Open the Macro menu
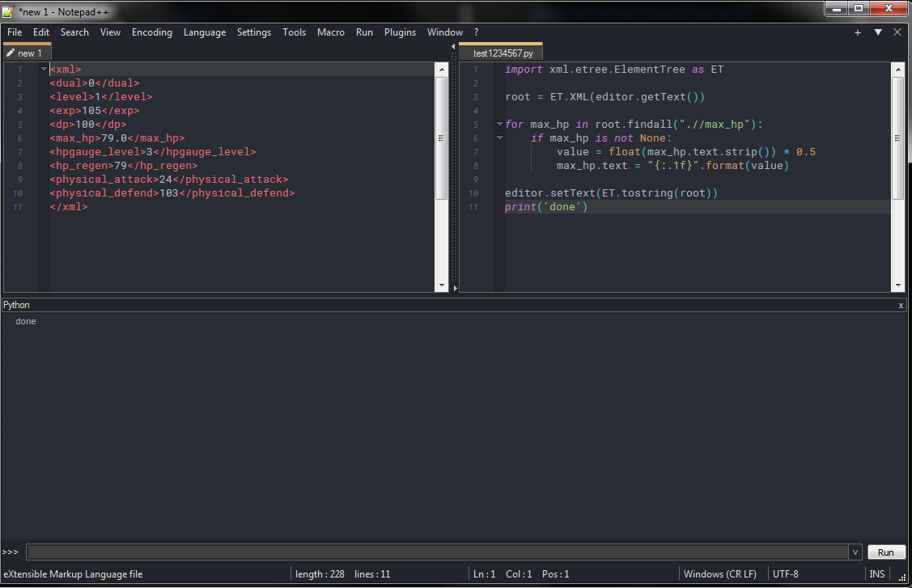The height and width of the screenshot is (588, 912). 331,32
